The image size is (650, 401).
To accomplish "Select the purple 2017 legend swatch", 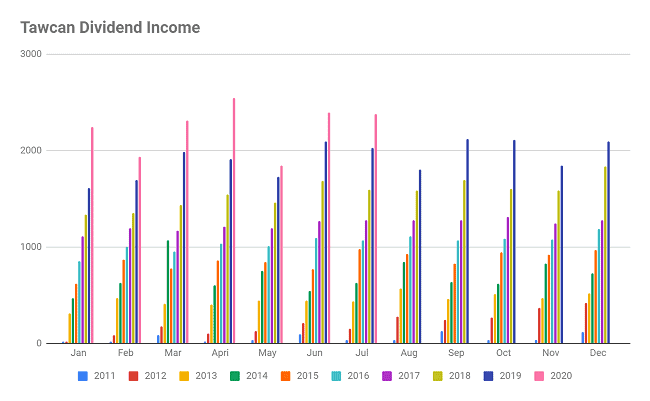I will pos(388,377).
